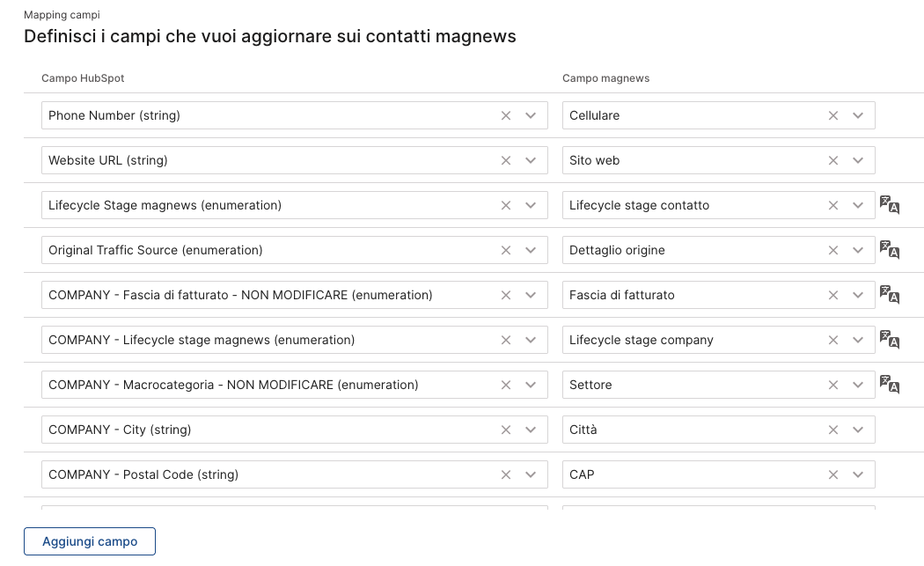Click the Aggiungi campo button
The height and width of the screenshot is (566, 924).
[90, 541]
